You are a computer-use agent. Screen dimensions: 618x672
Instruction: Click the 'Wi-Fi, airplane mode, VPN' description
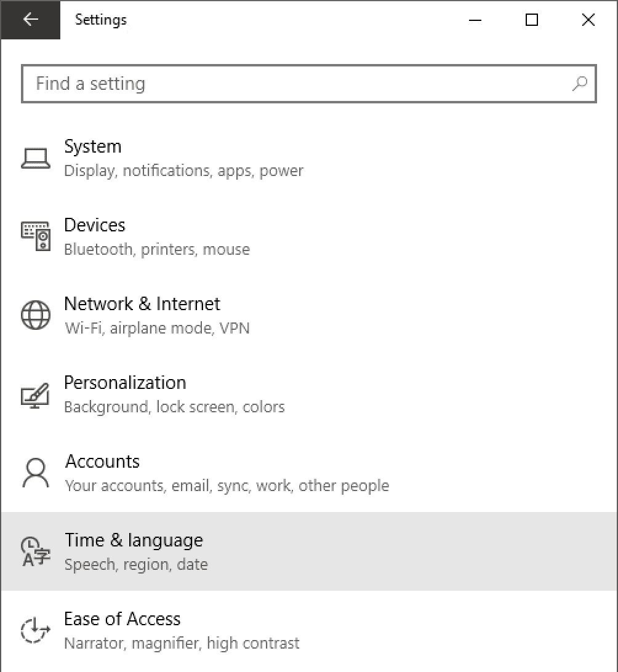(158, 328)
